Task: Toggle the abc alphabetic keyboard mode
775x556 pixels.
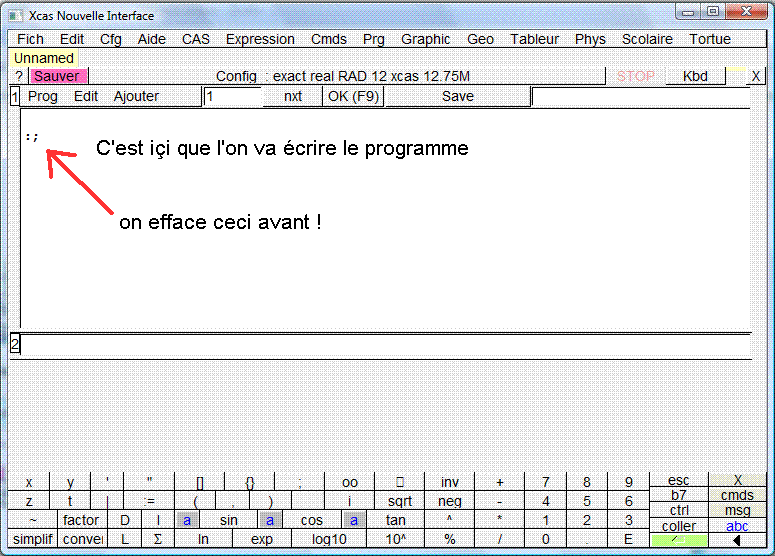Action: (737, 526)
